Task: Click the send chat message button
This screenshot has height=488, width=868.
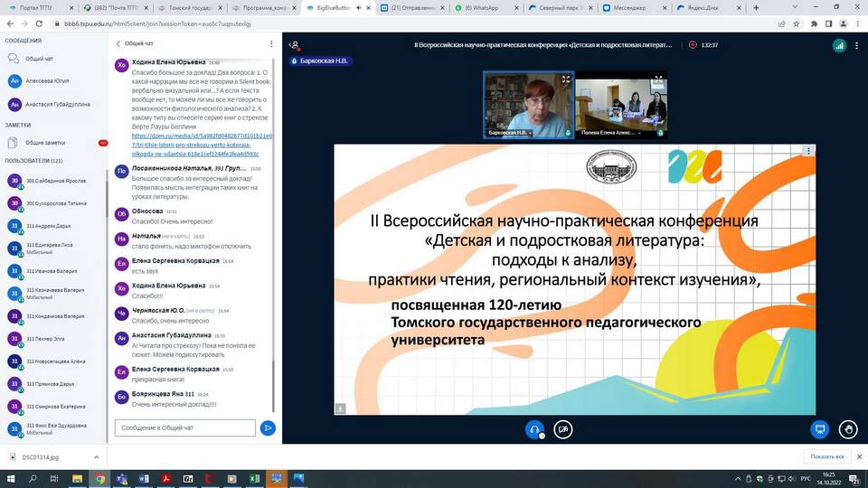Action: pos(268,428)
